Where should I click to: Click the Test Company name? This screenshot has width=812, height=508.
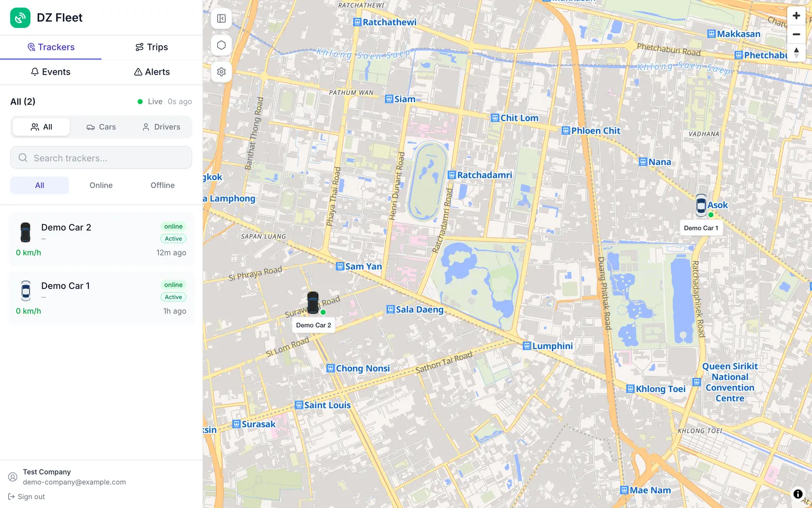[47, 472]
